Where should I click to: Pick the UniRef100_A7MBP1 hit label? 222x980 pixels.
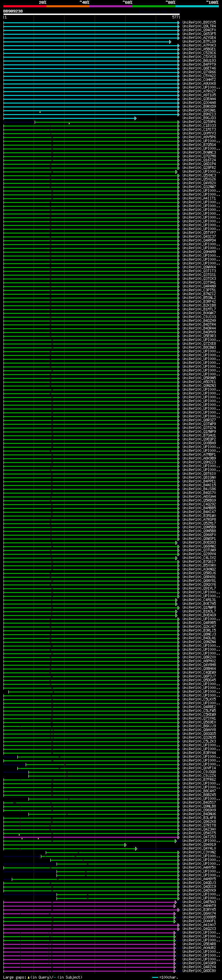pos(199,455)
